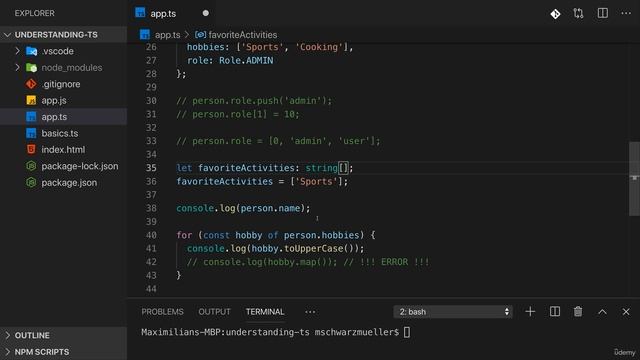Click "favoriteActivities = ['Sports'];" on line 36
640x360 pixels.
click(x=262, y=181)
